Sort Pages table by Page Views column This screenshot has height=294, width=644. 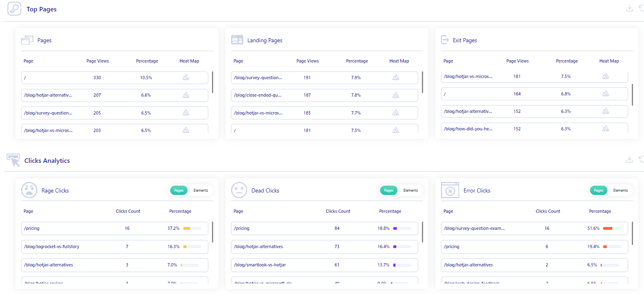click(x=97, y=61)
